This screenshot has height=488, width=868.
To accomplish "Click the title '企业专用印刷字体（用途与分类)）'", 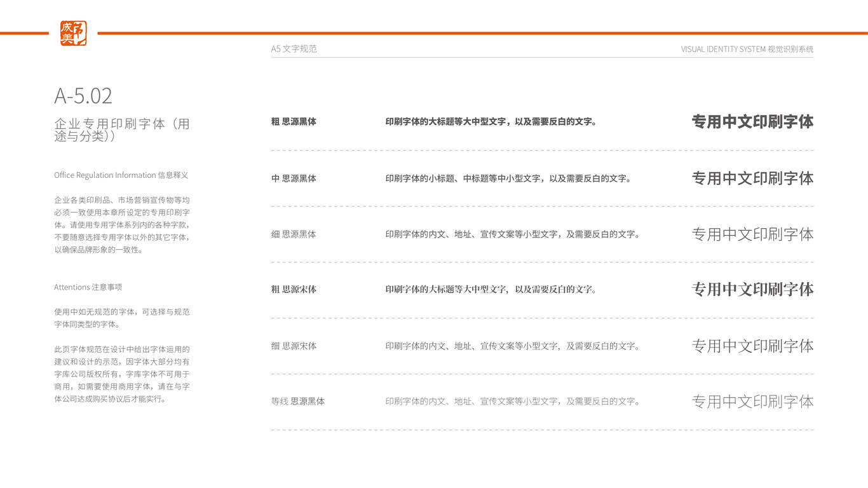I will (x=122, y=130).
